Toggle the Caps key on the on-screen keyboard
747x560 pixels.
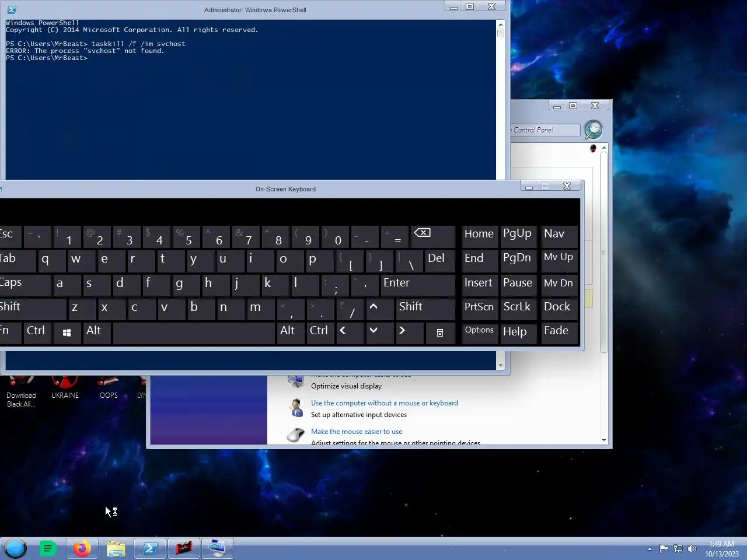pos(25,285)
